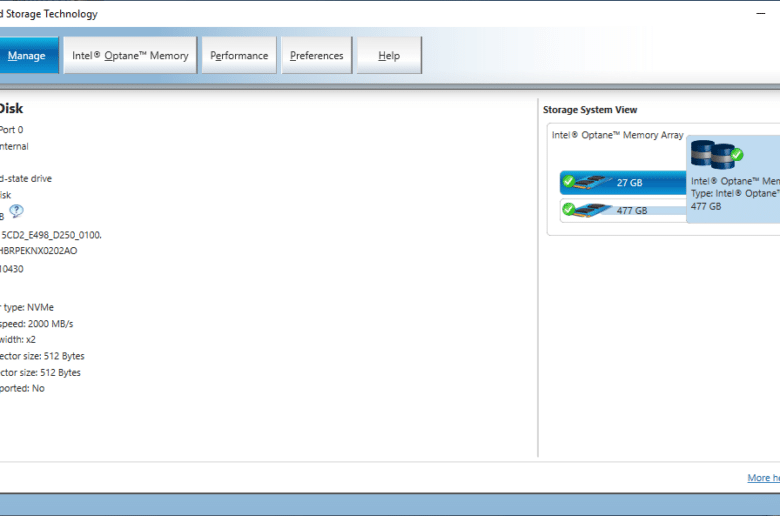The height and width of the screenshot is (516, 780).
Task: Minimize the Storage Technology window
Action: [x=761, y=14]
